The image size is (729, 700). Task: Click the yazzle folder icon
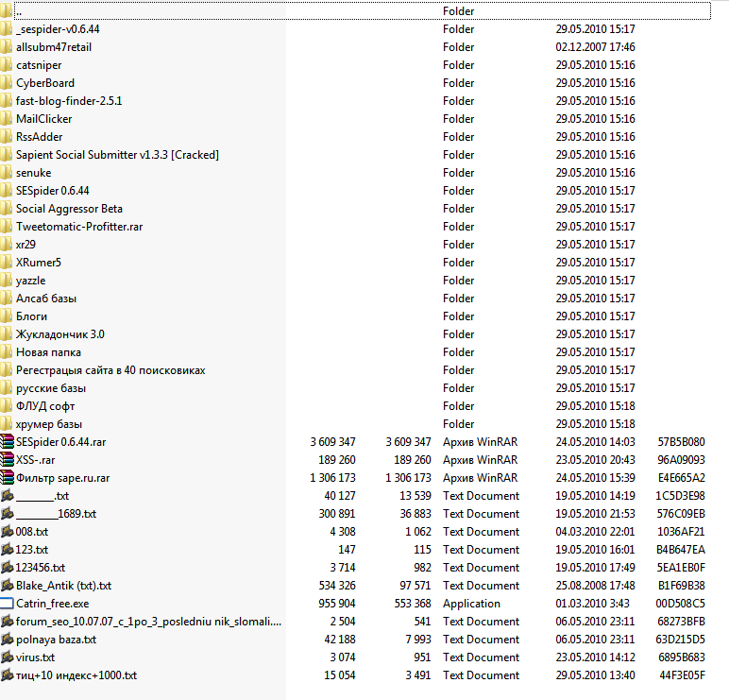coord(6,281)
